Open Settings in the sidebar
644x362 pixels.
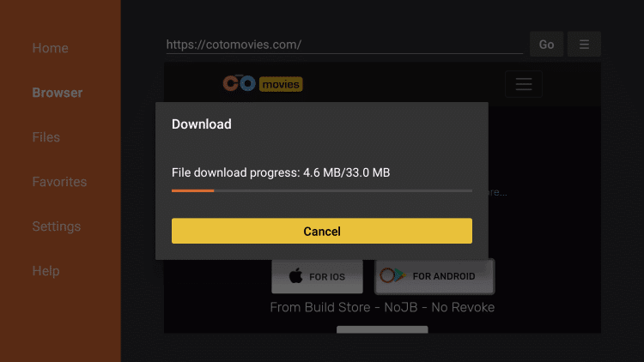point(57,226)
